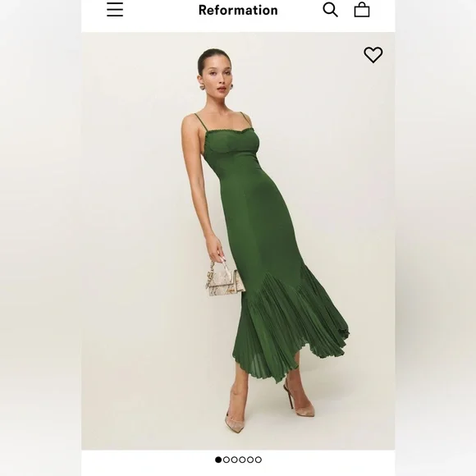Click the model's gold earring

(201, 87)
